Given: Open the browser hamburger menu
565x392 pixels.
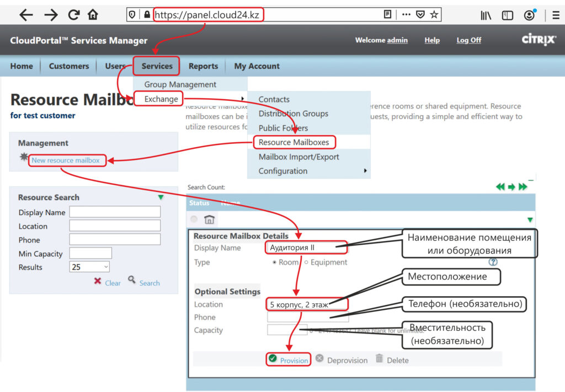Looking at the screenshot, I should pyautogui.click(x=556, y=15).
